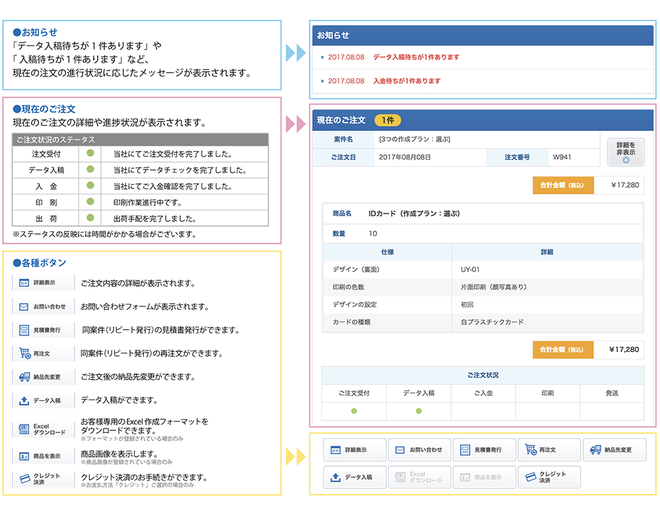Click green status dot in the 印刷 row

tap(90, 202)
